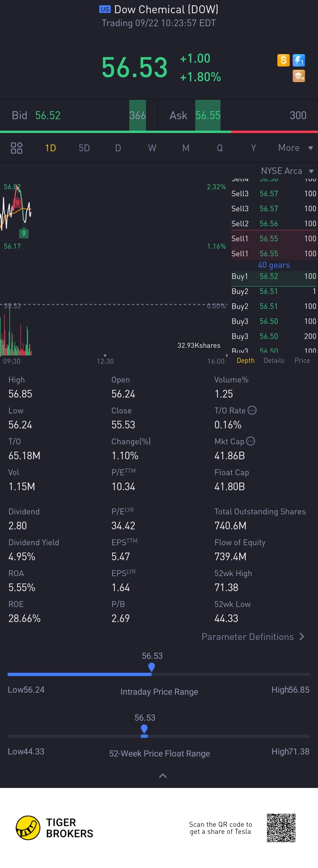
Task: Tap the Buy3 56.50 row with quantity 200
Action: [x=274, y=336]
